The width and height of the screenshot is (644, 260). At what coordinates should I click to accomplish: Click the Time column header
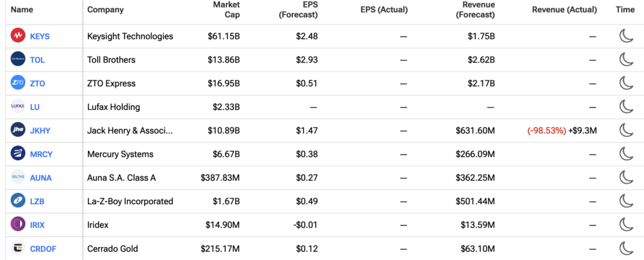tap(625, 10)
